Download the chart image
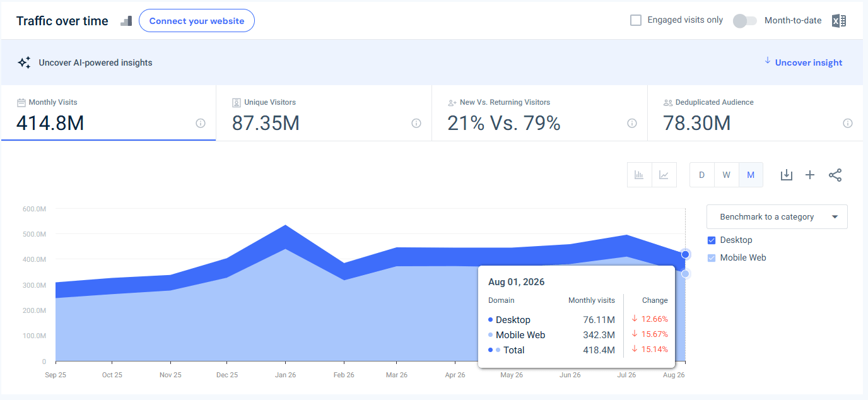The height and width of the screenshot is (400, 868). (x=786, y=175)
